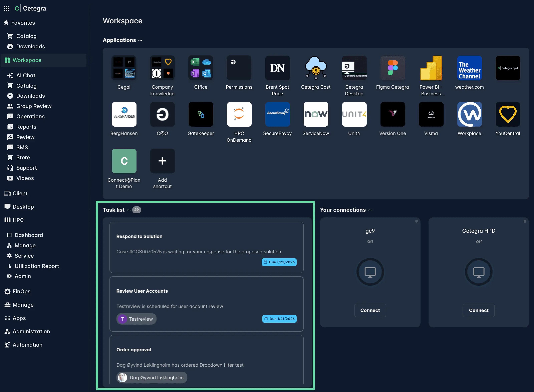This screenshot has width=534, height=392.
Task: Open the Power BI Business shortcut
Action: 431,68
